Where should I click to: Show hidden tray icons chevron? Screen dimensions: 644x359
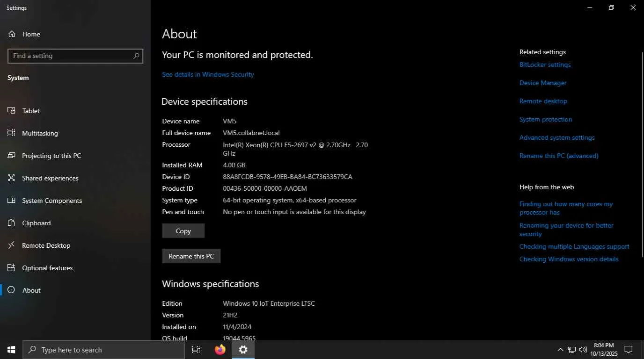[560, 350]
